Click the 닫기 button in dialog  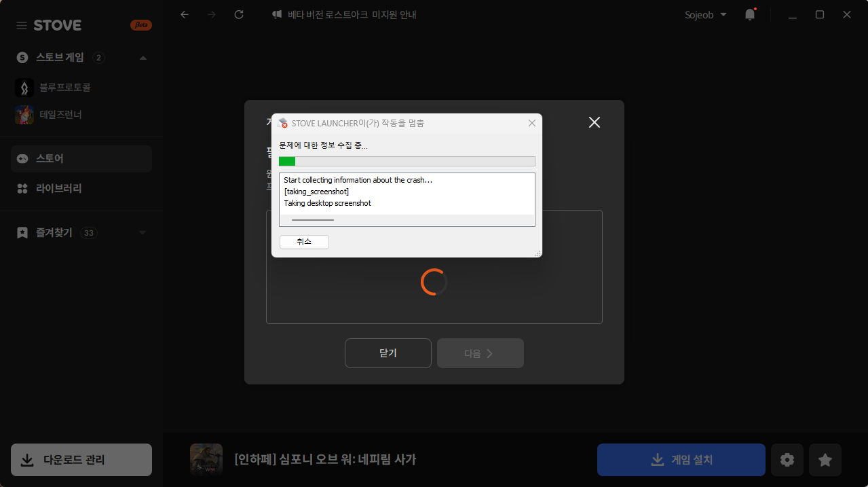click(388, 353)
